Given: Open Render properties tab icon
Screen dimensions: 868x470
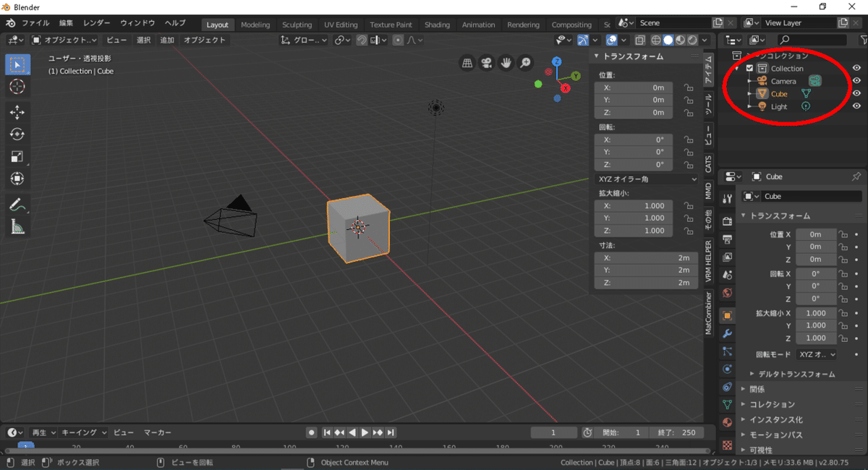Looking at the screenshot, I should tap(727, 221).
